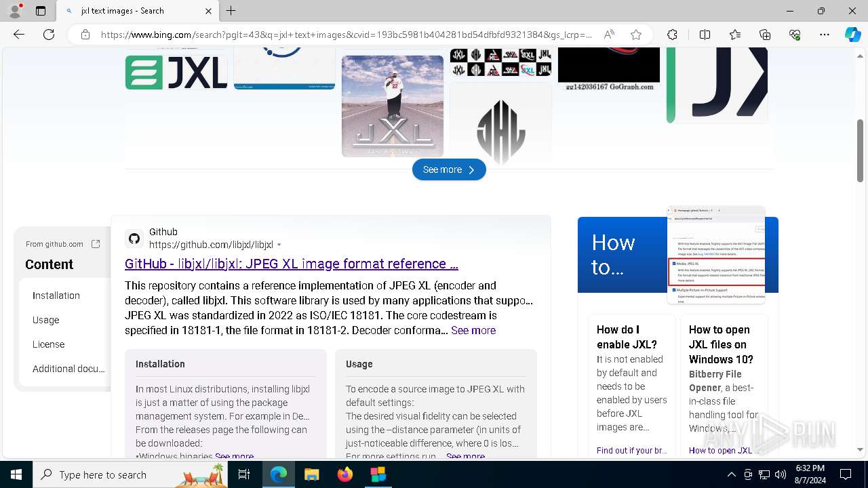
Task: Open a new browser tab
Action: coord(231,11)
